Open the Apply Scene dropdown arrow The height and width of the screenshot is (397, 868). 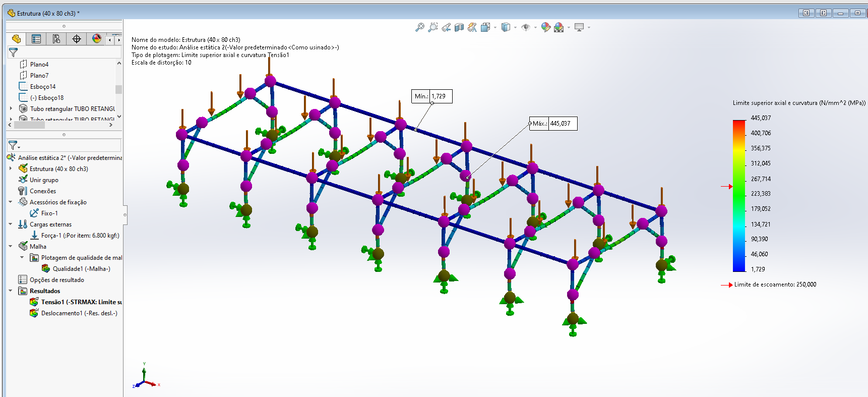(x=569, y=27)
